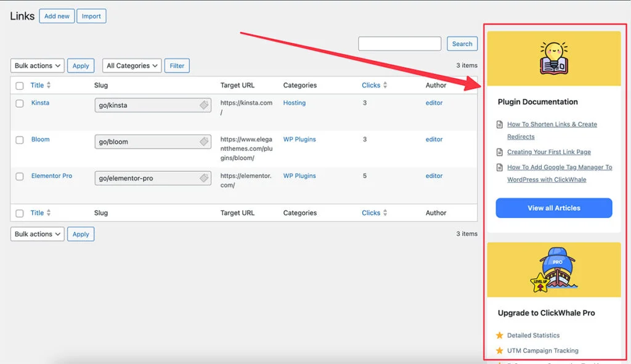Click the ClickWhale Pro ship illustration

554,270
